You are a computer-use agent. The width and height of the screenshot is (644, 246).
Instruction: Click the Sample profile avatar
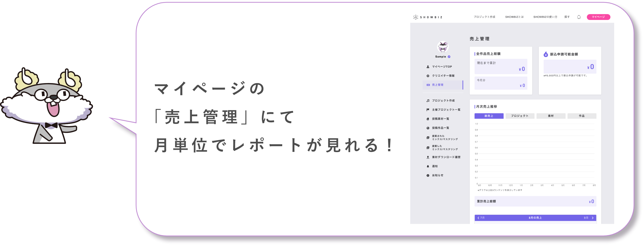point(443,47)
